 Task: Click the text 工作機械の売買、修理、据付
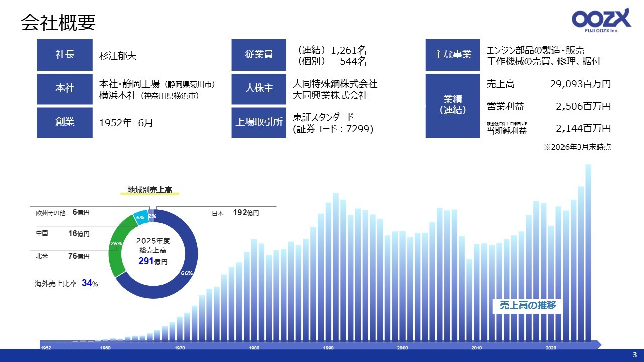coord(544,61)
